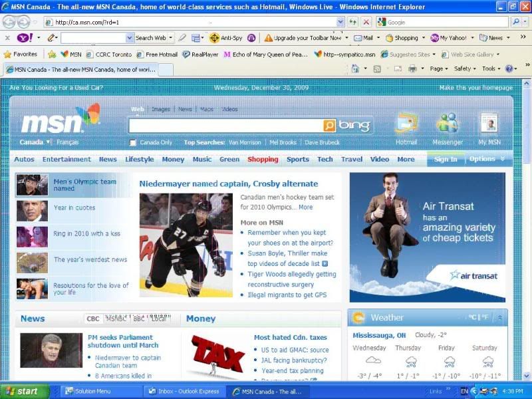Switch to Images search tab
Image resolution: width=532 pixels, height=399 pixels.
coord(161,109)
